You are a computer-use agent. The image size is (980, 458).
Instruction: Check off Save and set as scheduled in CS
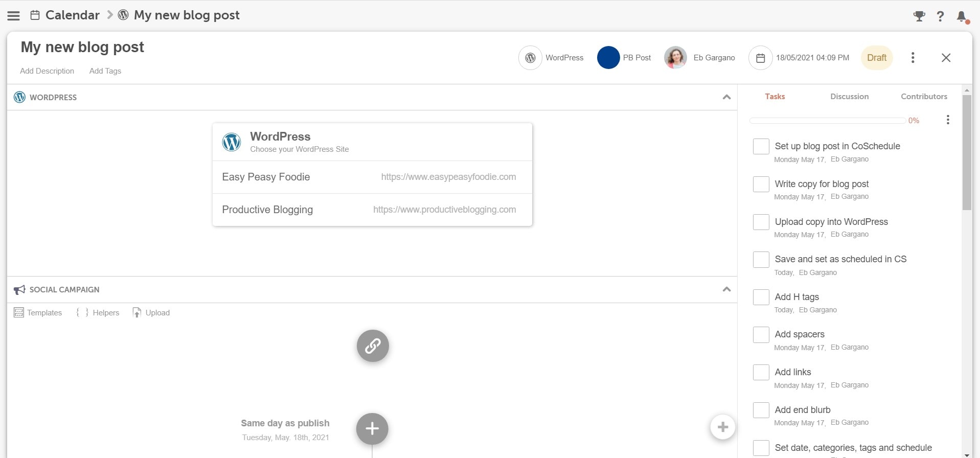(x=761, y=260)
